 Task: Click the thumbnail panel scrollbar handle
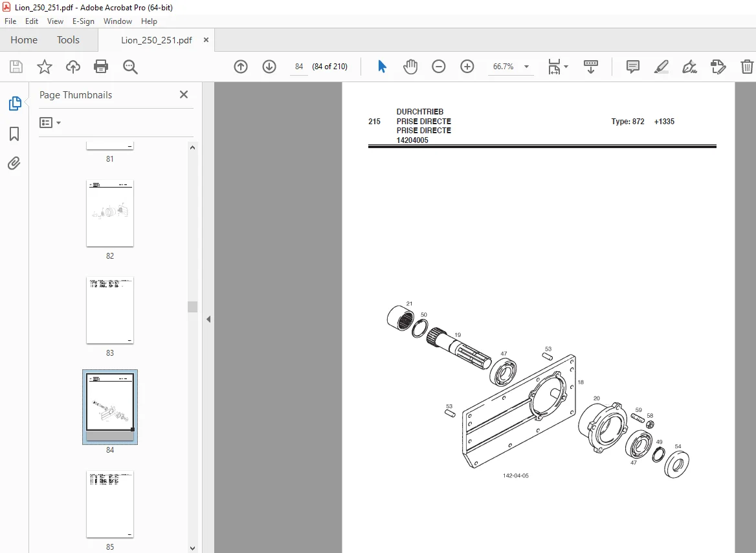coord(192,307)
